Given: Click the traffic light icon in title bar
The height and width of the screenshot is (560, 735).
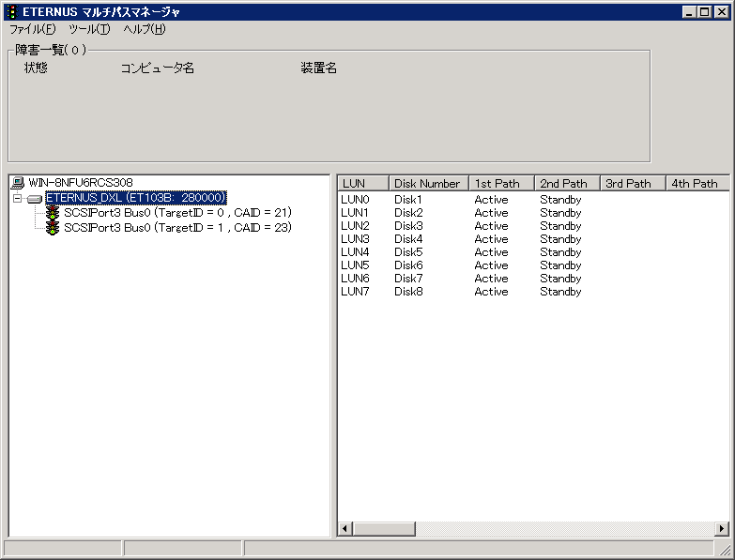Looking at the screenshot, I should coord(11,11).
